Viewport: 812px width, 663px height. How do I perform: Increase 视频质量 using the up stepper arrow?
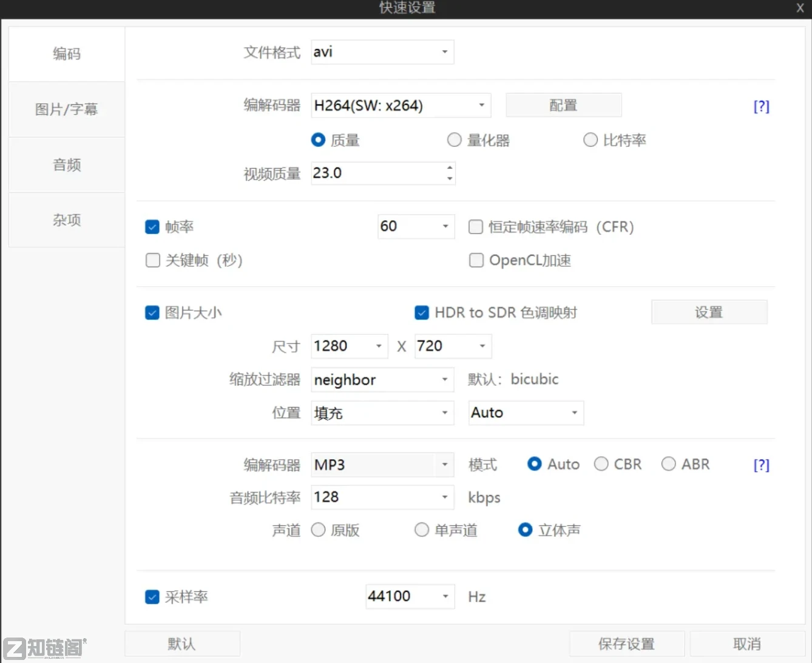pos(449,169)
